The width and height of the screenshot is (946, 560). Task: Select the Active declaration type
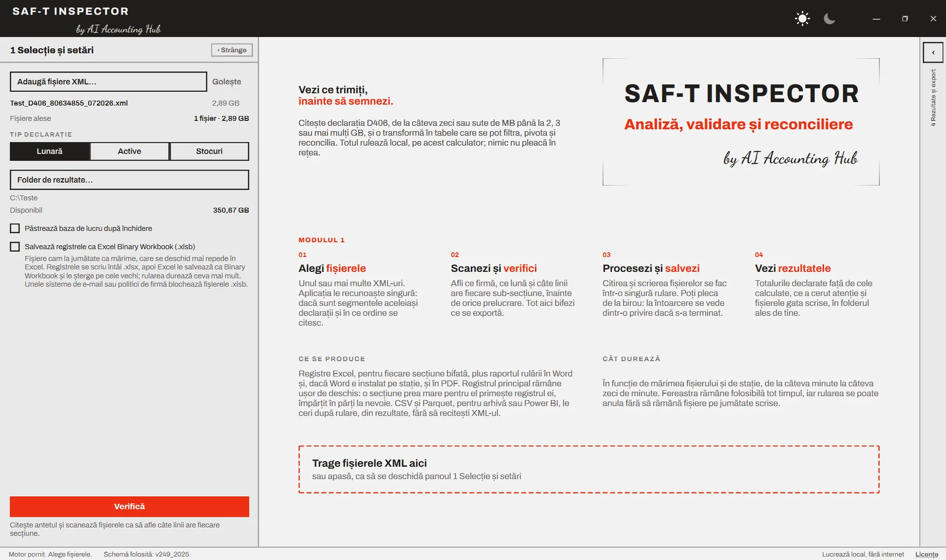pyautogui.click(x=130, y=152)
